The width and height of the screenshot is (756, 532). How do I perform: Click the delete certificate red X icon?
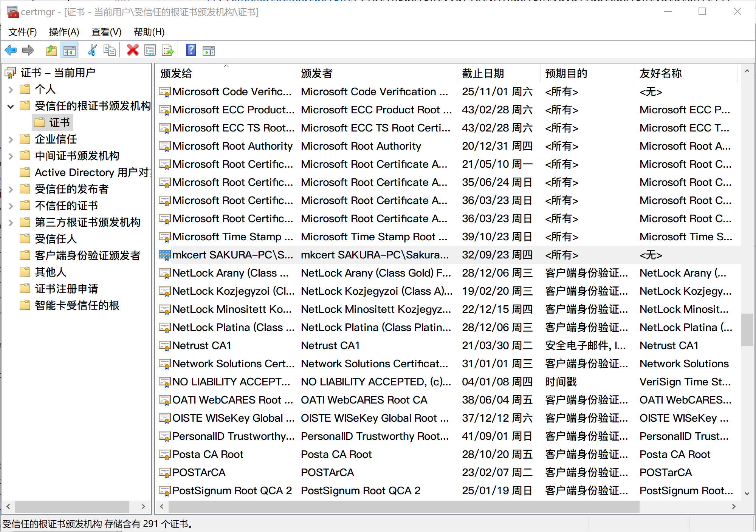coord(131,51)
